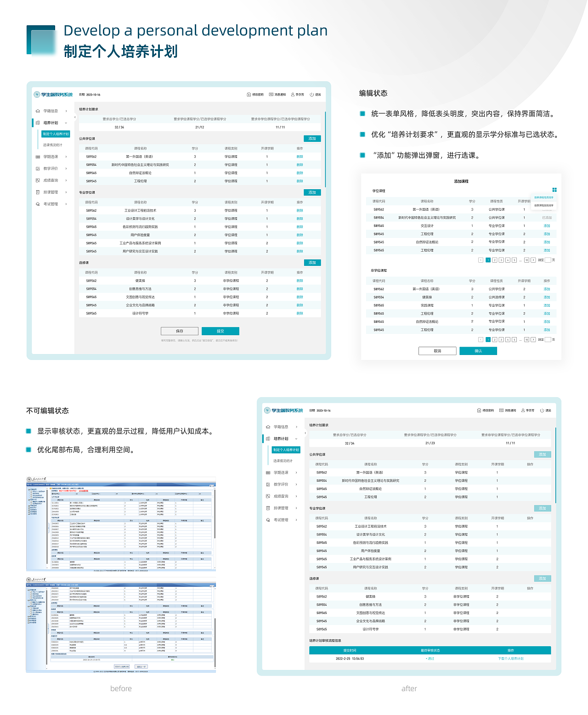
Task: Expand the 排课管理 chevron in the upper edit-state screen
Action: click(66, 192)
